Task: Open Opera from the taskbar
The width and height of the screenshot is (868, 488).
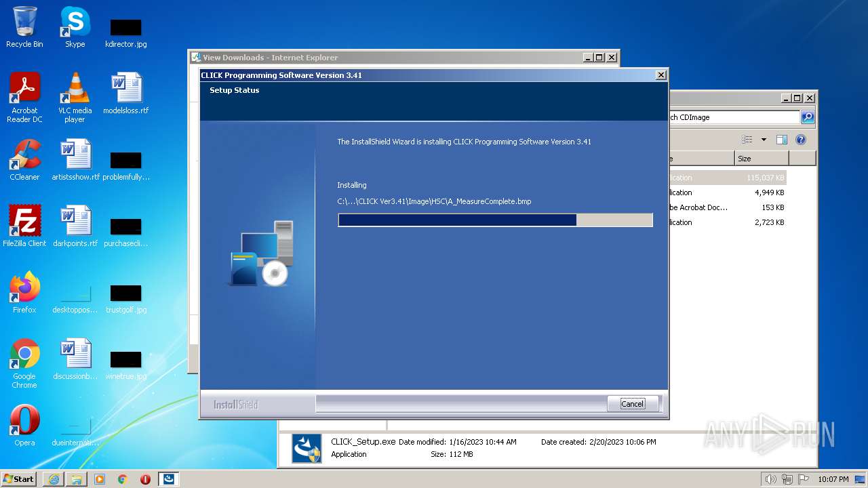Action: [x=145, y=479]
